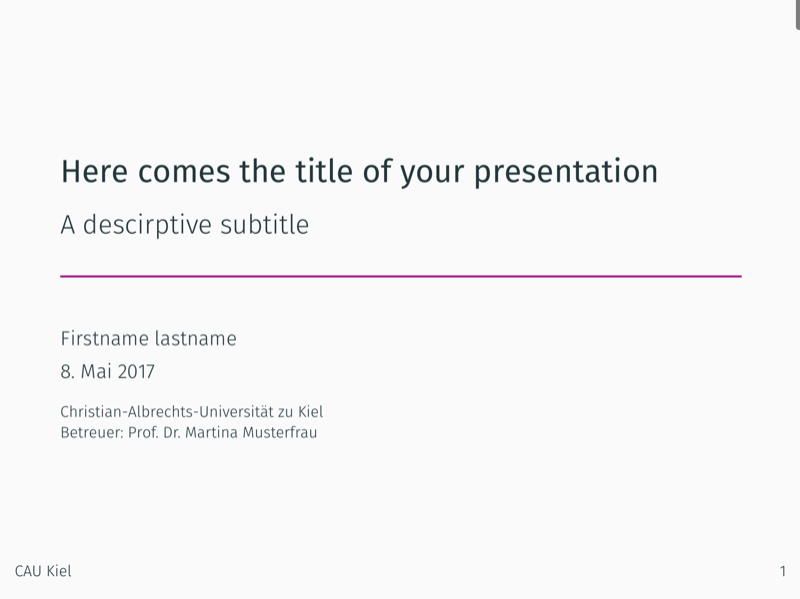Viewport: 800px width, 599px height.
Task: Click the presentation title heading text
Action: [359, 172]
